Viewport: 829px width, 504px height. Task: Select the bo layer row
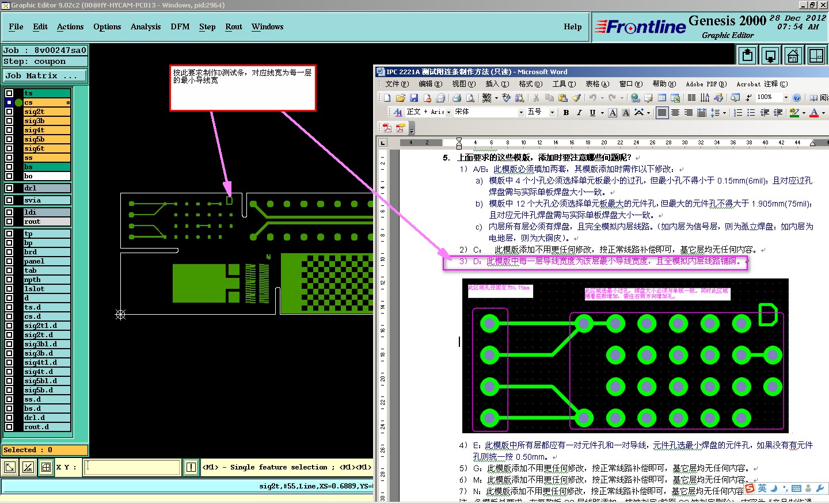click(x=47, y=176)
